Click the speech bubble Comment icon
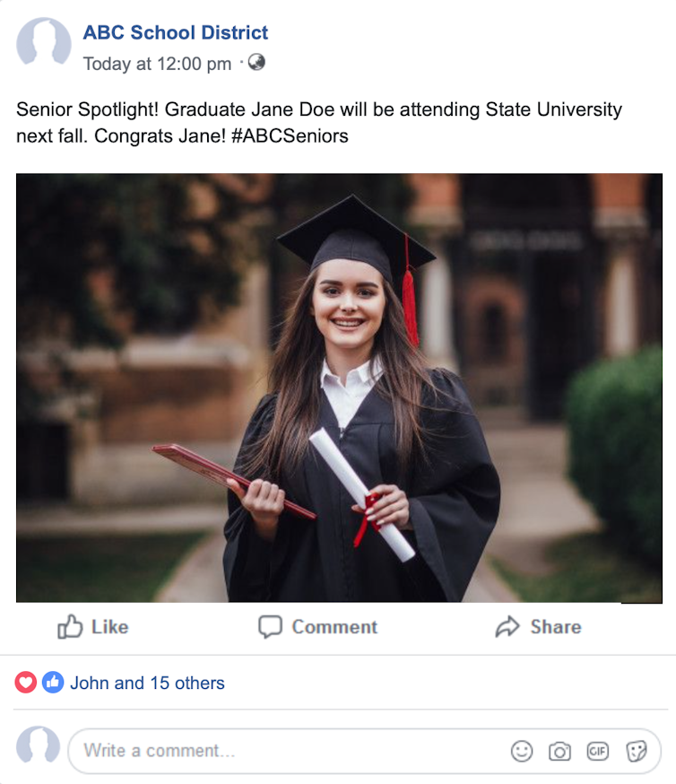Viewport: 676px width, 784px height. pos(270,627)
